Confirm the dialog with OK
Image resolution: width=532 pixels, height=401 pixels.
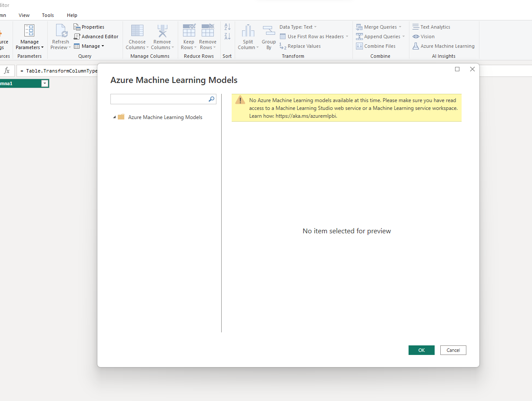[x=422, y=350]
